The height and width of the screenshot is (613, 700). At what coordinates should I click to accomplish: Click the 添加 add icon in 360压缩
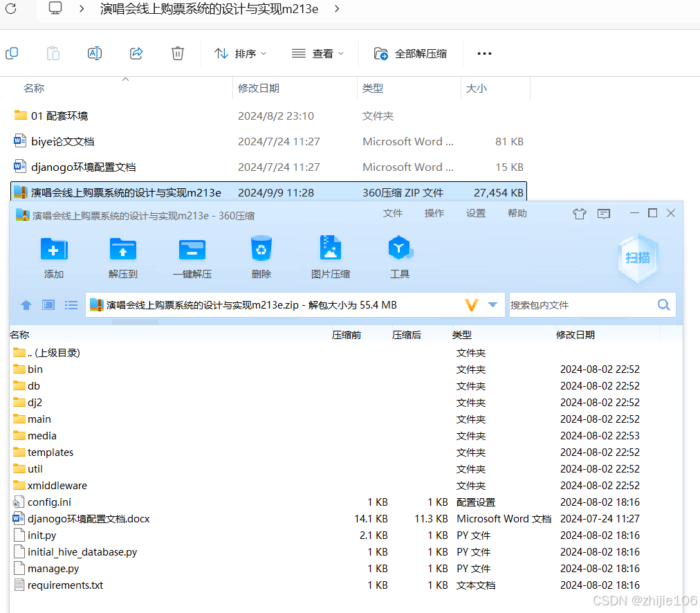coord(54,257)
